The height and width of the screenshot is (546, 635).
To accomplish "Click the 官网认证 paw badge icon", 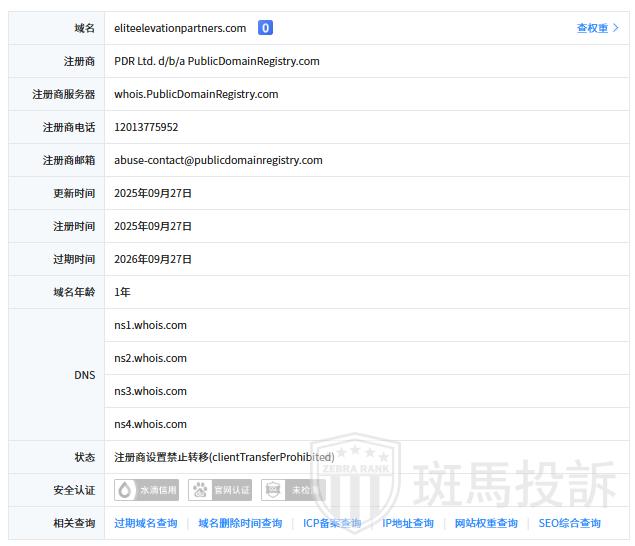I will [x=222, y=490].
